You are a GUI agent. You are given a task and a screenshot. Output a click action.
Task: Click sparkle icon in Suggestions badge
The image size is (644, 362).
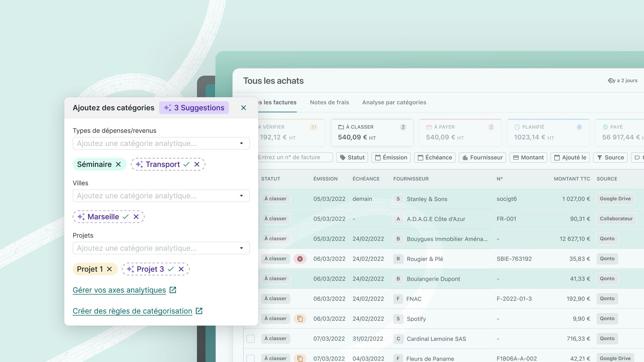coord(168,108)
